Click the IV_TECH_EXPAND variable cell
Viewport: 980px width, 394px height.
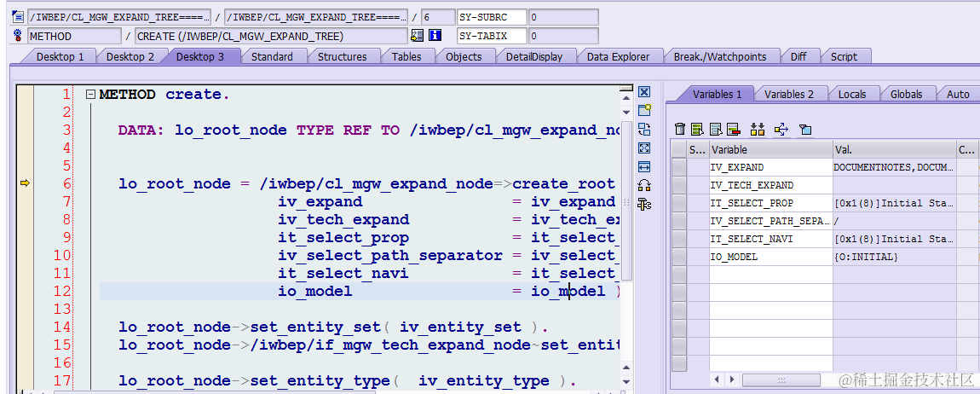click(770, 185)
